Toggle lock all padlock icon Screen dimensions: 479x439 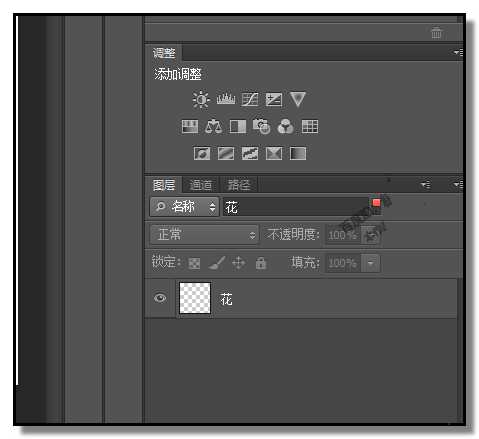(x=261, y=263)
